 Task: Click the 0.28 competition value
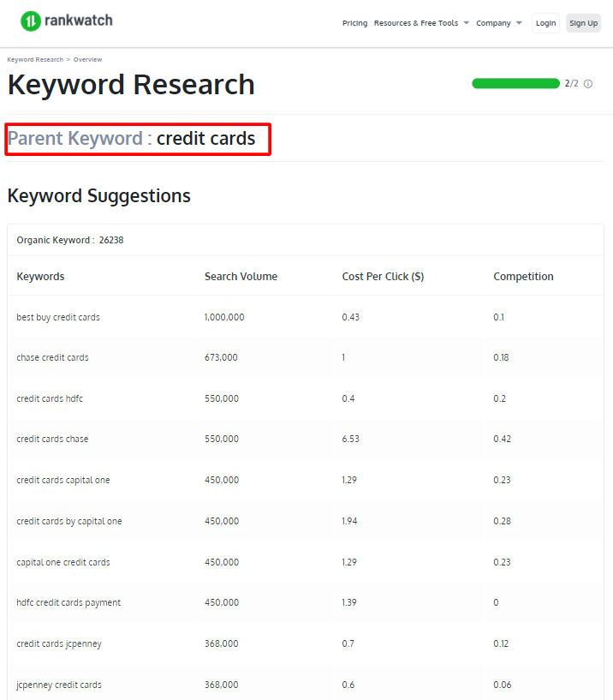click(502, 521)
